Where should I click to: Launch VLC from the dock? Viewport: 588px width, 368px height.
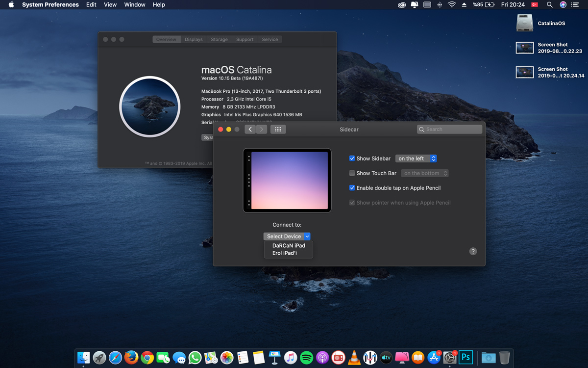[354, 358]
